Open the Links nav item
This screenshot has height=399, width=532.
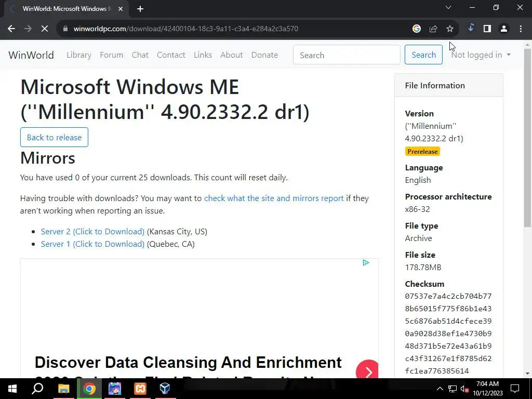click(203, 55)
